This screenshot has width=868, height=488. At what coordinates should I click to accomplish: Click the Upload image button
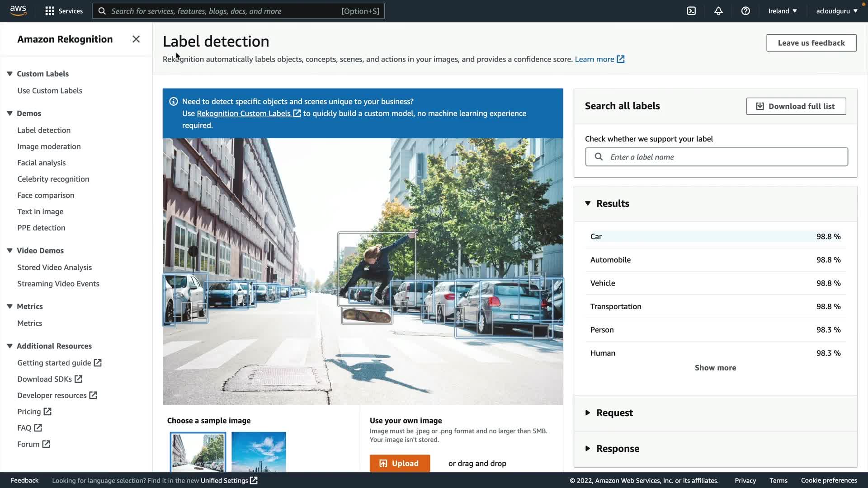[400, 463]
